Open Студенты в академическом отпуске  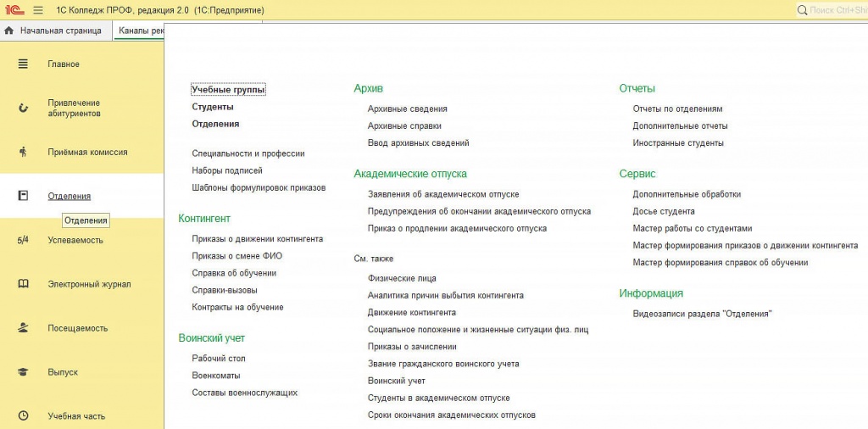pos(438,398)
